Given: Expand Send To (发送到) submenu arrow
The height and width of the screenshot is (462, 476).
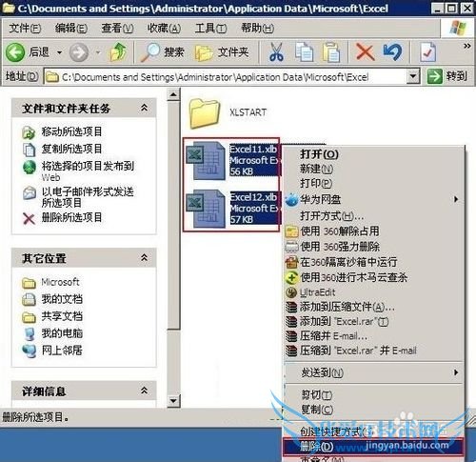Looking at the screenshot, I should (x=456, y=372).
